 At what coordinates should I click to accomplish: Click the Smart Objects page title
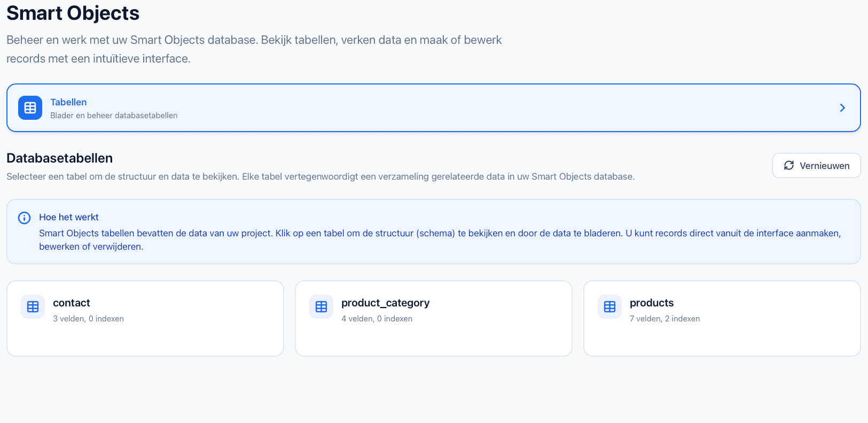(72, 13)
